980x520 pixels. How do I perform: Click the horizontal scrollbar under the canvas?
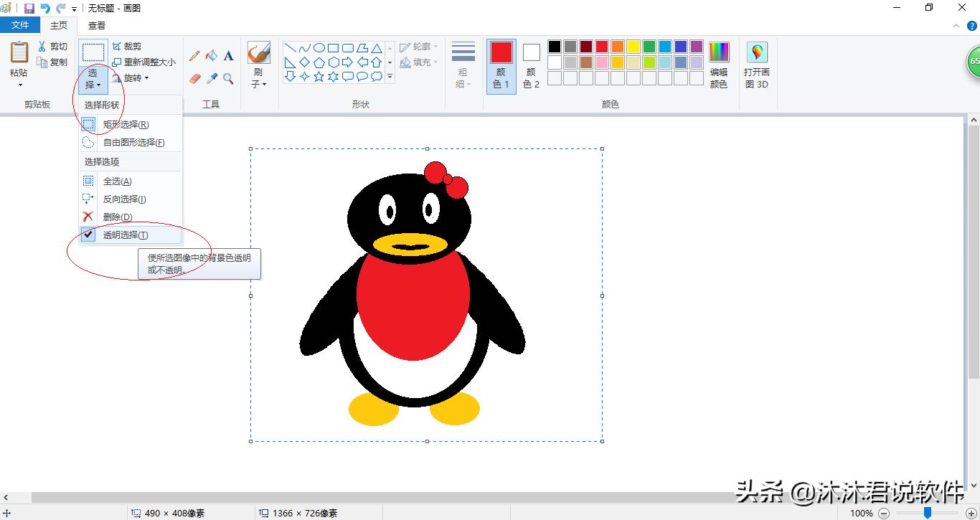[x=489, y=497]
